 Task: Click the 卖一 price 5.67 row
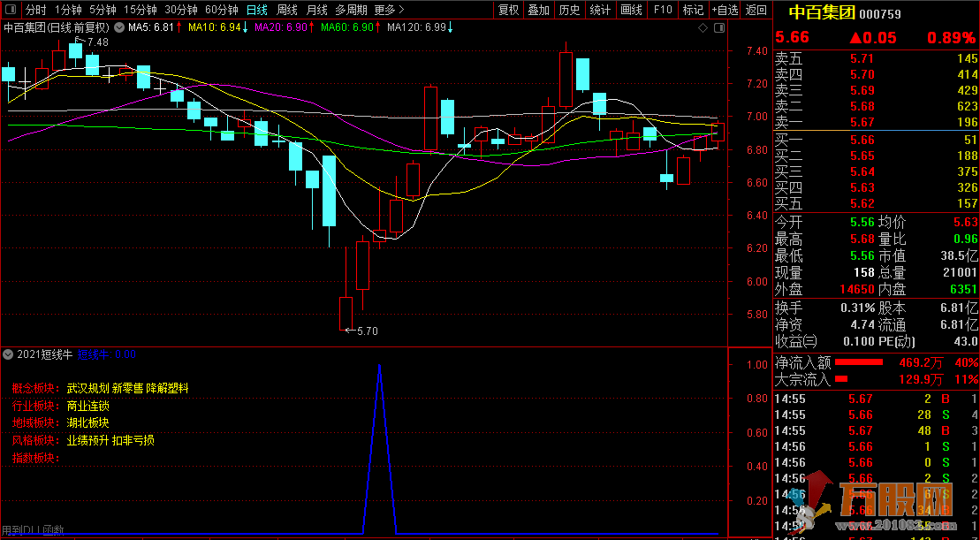pyautogui.click(x=877, y=122)
